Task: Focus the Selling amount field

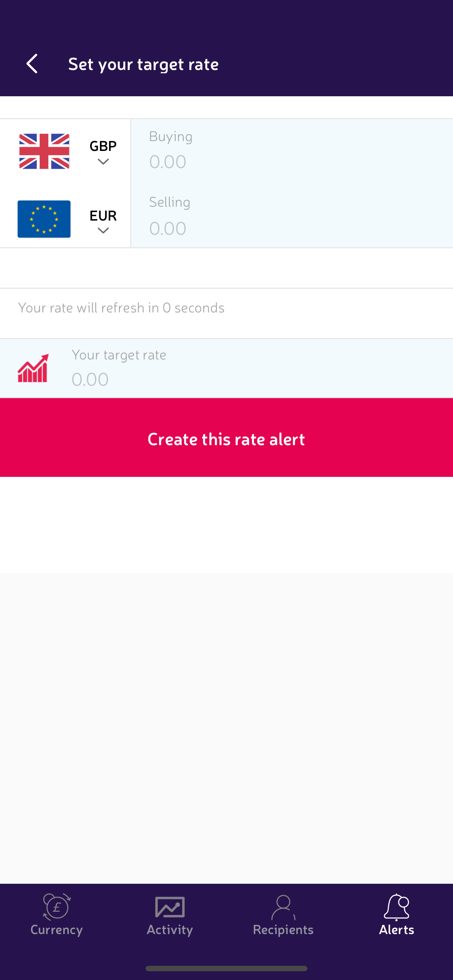Action: point(291,228)
